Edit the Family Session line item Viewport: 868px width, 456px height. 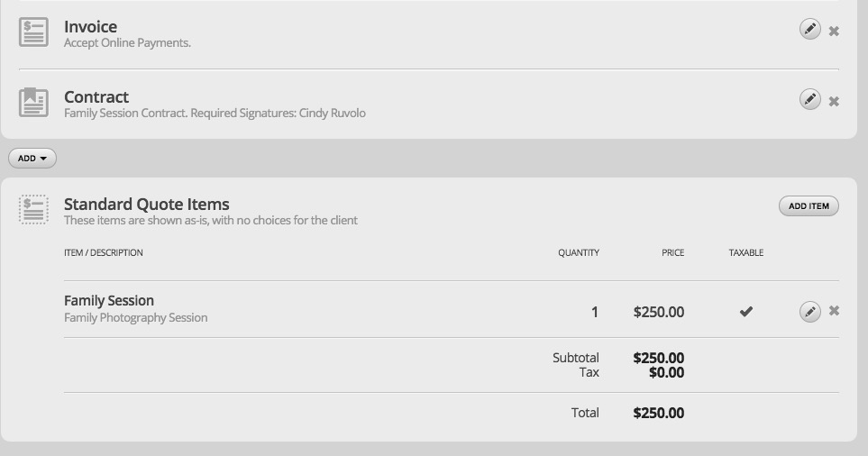click(810, 312)
